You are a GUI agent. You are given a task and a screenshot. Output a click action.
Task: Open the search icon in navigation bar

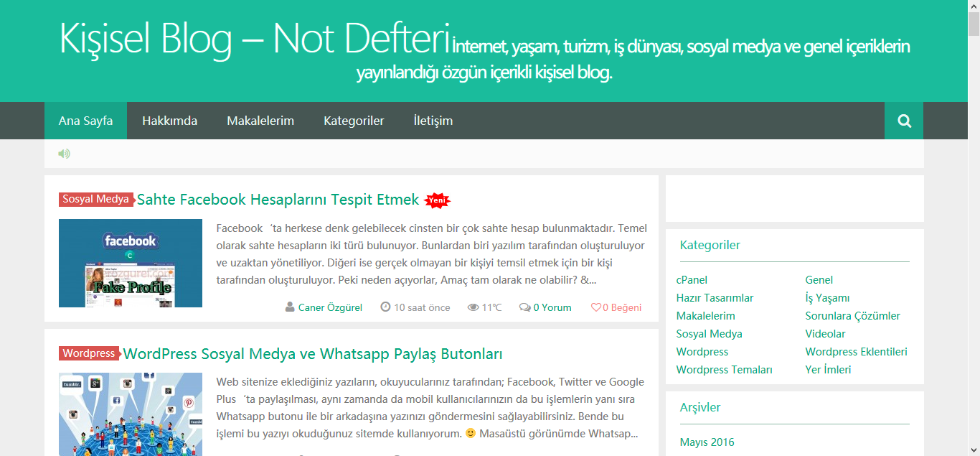904,121
